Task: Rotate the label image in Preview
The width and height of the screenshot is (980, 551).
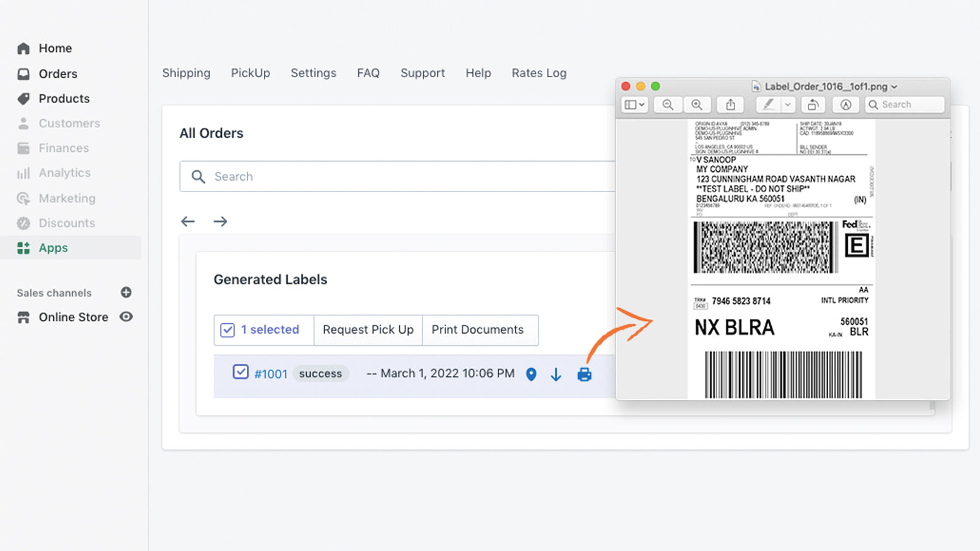Action: tap(813, 105)
